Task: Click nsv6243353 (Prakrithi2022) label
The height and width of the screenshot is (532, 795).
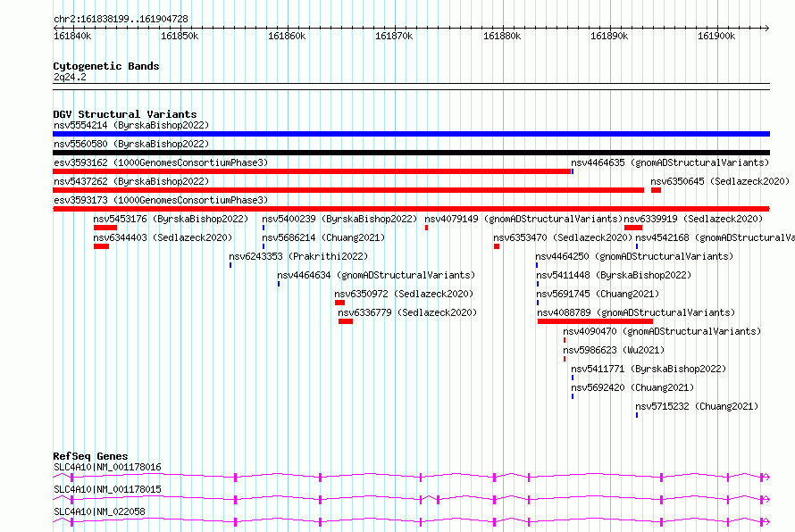Action: (298, 256)
